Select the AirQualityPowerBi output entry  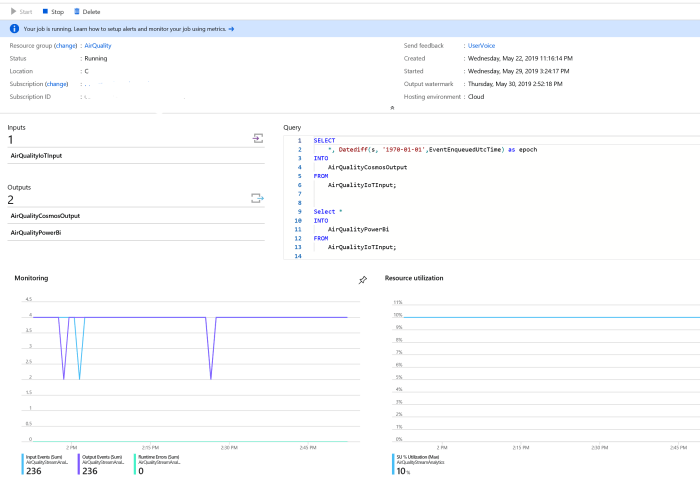point(36,232)
